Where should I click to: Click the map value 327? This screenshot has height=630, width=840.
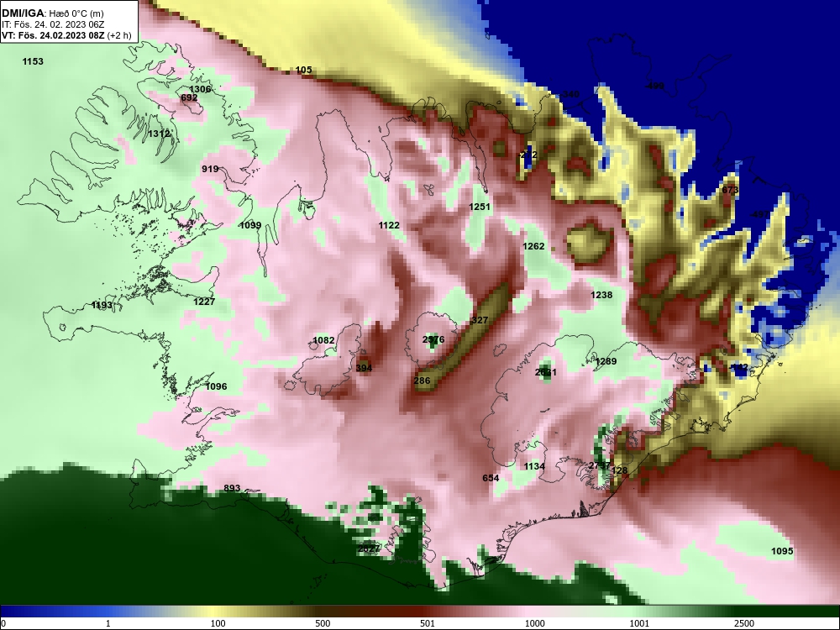(480, 320)
